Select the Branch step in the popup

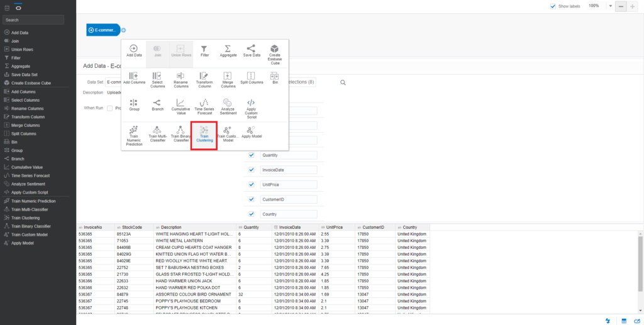pos(157,105)
